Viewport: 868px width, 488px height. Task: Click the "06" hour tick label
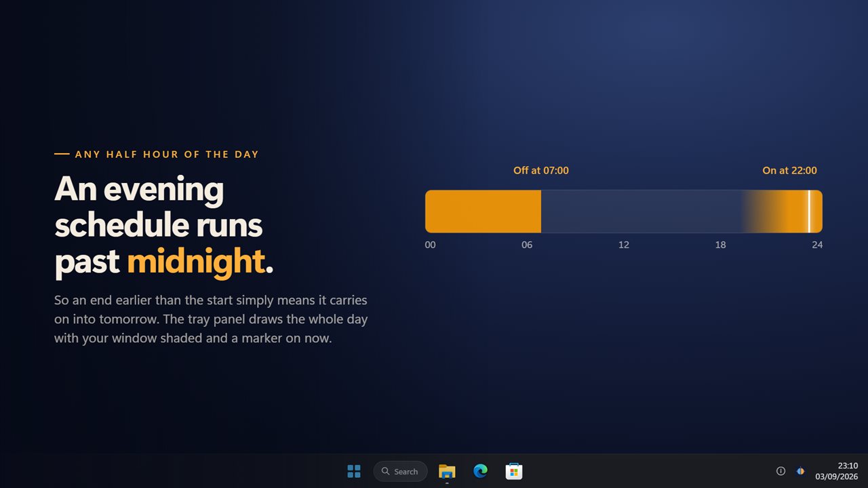[527, 245]
